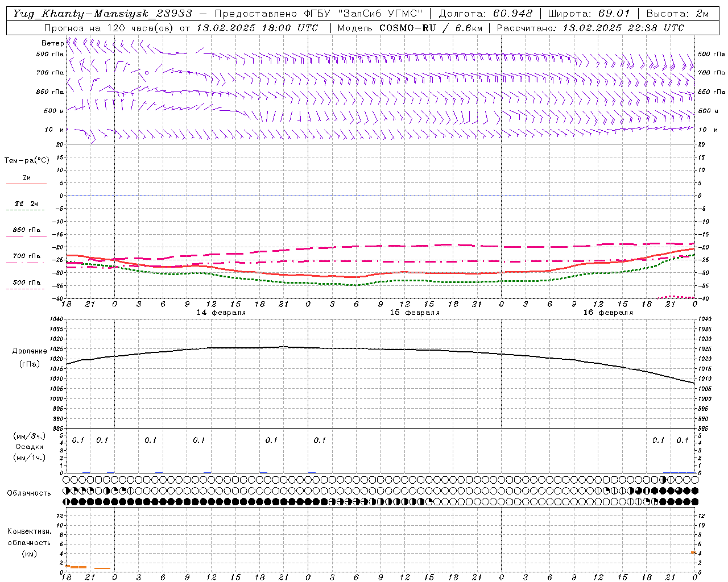
Task: Click the 16 февраля date label
Action: (x=608, y=313)
